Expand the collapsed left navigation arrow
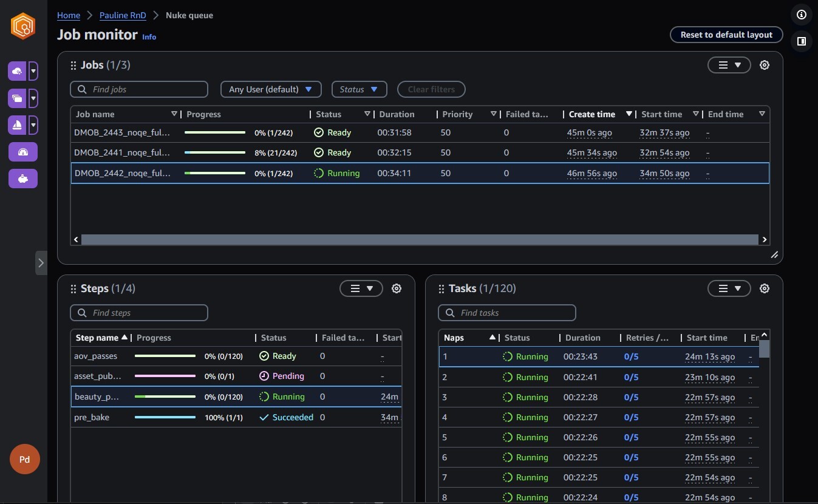The width and height of the screenshot is (818, 504). [41, 263]
